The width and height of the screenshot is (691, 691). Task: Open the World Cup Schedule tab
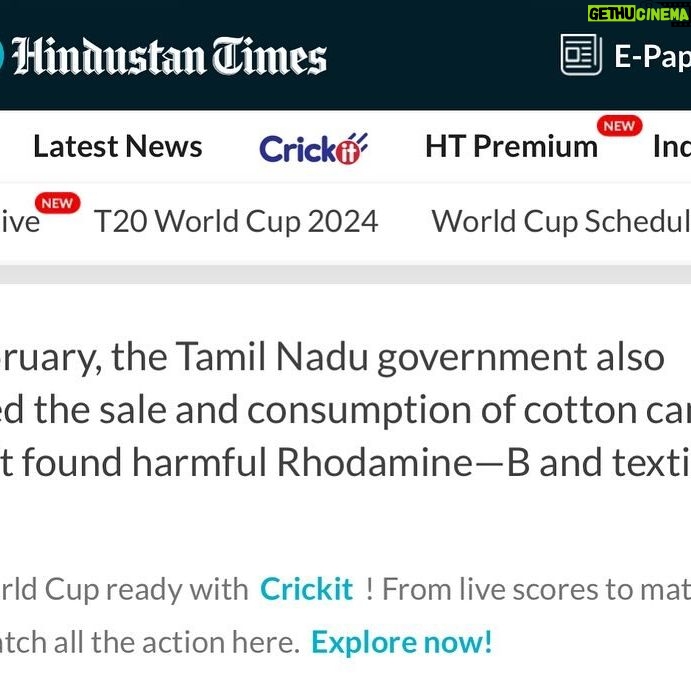tap(560, 221)
